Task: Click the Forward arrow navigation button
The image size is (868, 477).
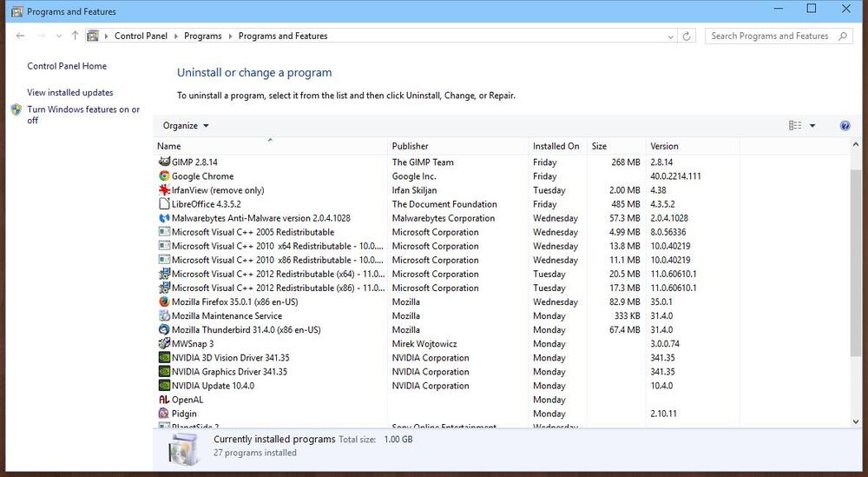Action: [x=41, y=36]
